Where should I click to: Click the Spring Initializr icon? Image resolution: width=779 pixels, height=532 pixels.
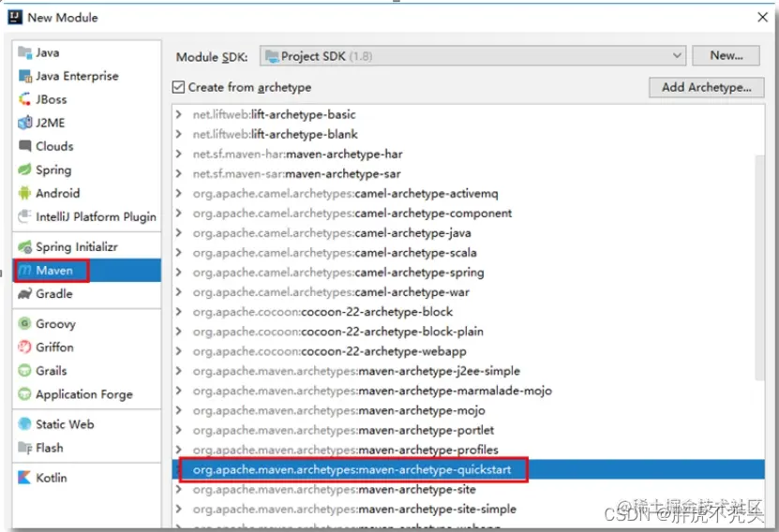(x=24, y=246)
